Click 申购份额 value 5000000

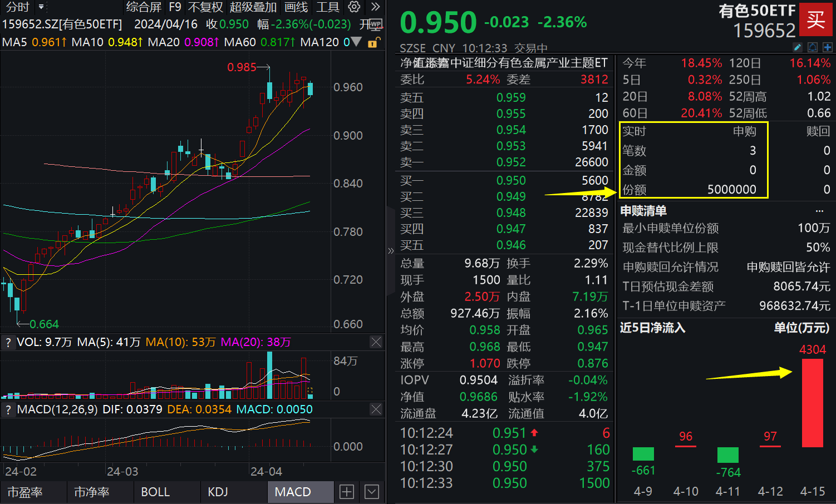(x=732, y=190)
